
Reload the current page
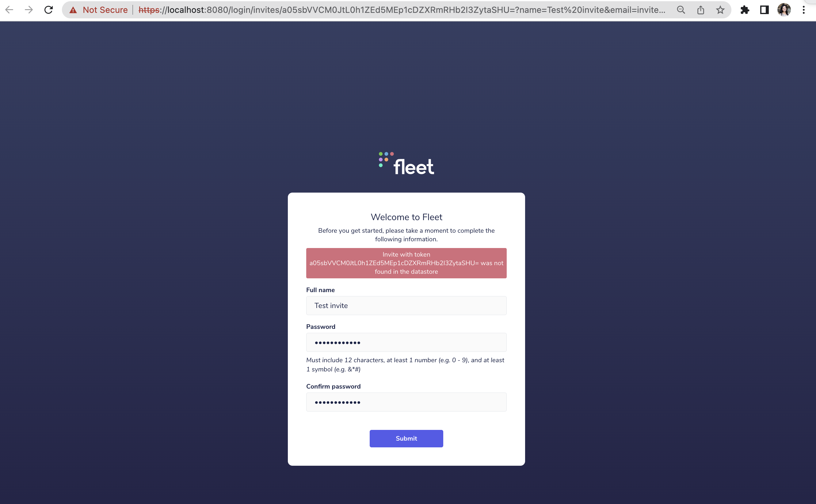tap(49, 10)
